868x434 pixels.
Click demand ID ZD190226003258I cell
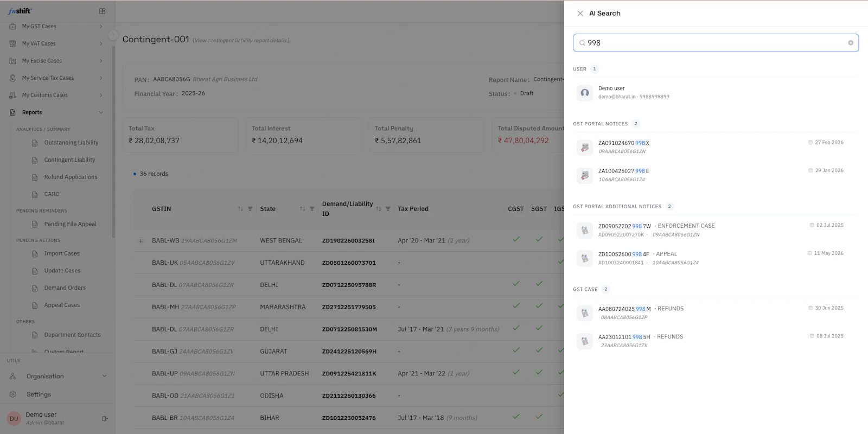click(348, 241)
